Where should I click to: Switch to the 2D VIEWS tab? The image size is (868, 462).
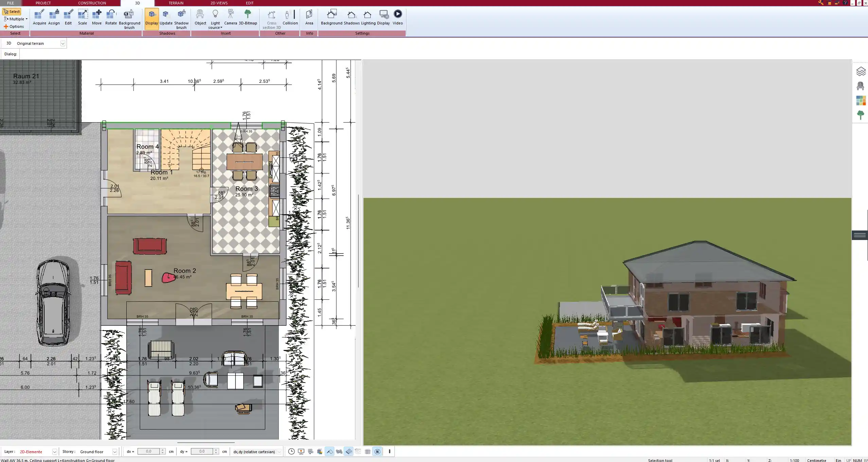coord(219,3)
